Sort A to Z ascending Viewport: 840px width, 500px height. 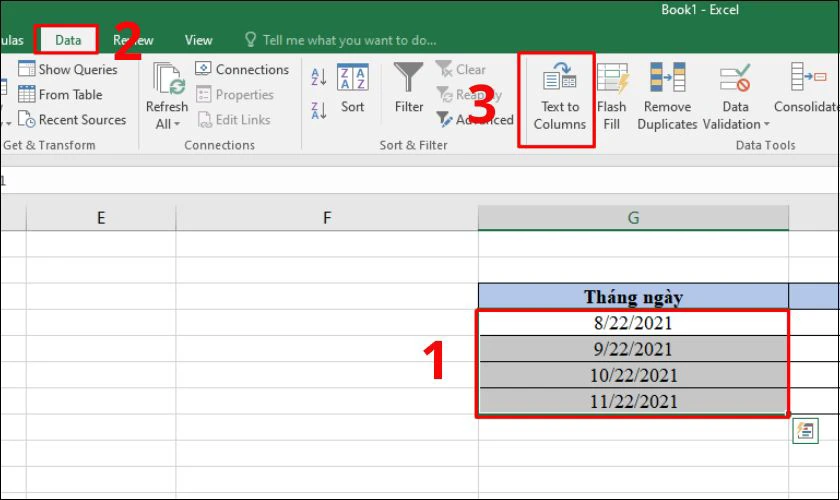tap(319, 77)
